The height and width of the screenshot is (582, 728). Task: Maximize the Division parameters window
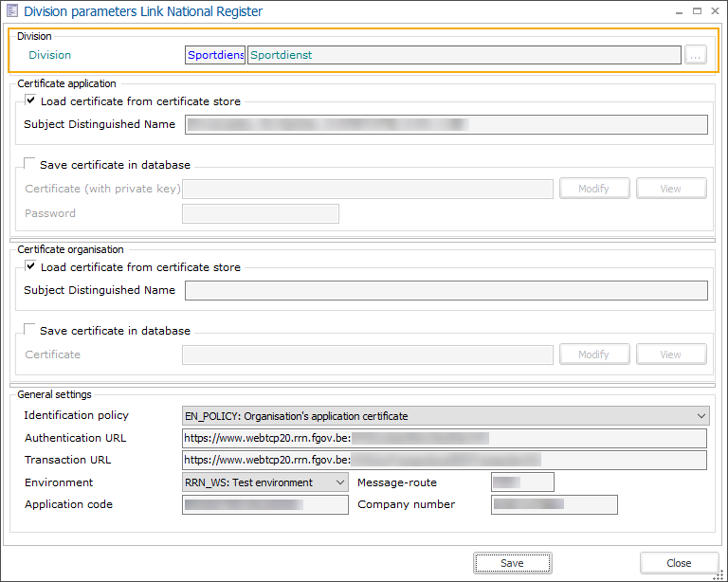(697, 11)
